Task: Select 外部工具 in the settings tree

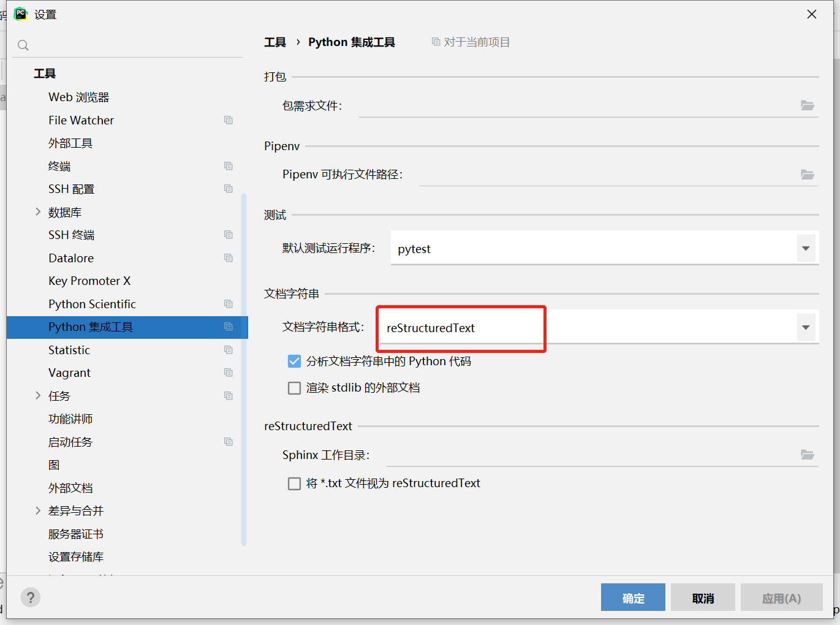Action: click(x=70, y=143)
